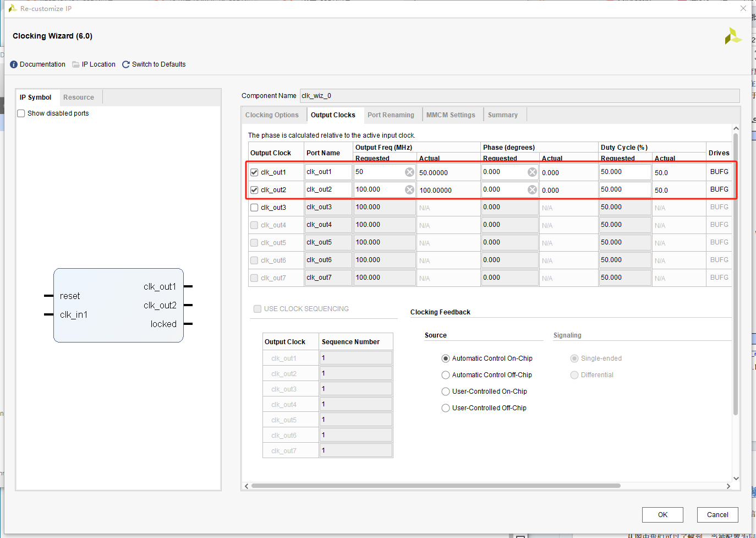Click the Cancel button
756x538 pixels.
pos(717,515)
